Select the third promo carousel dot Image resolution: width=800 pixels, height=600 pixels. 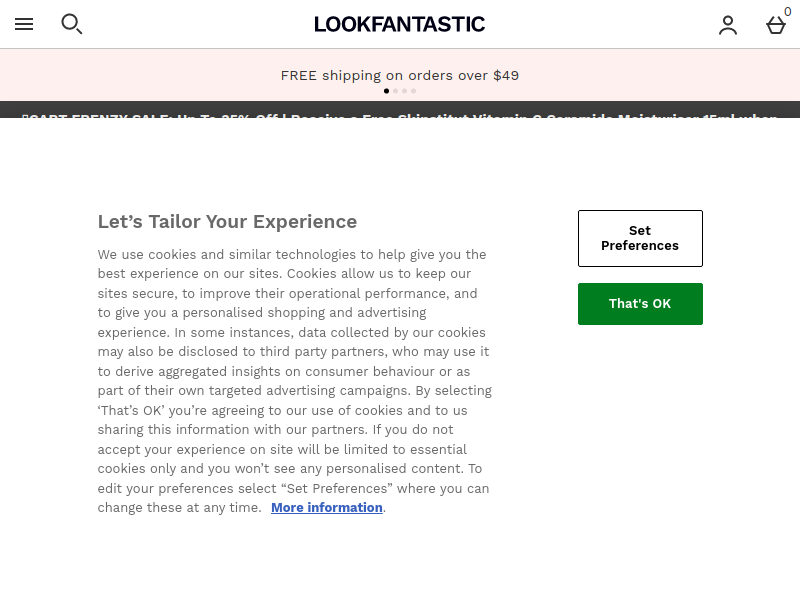coord(405,91)
